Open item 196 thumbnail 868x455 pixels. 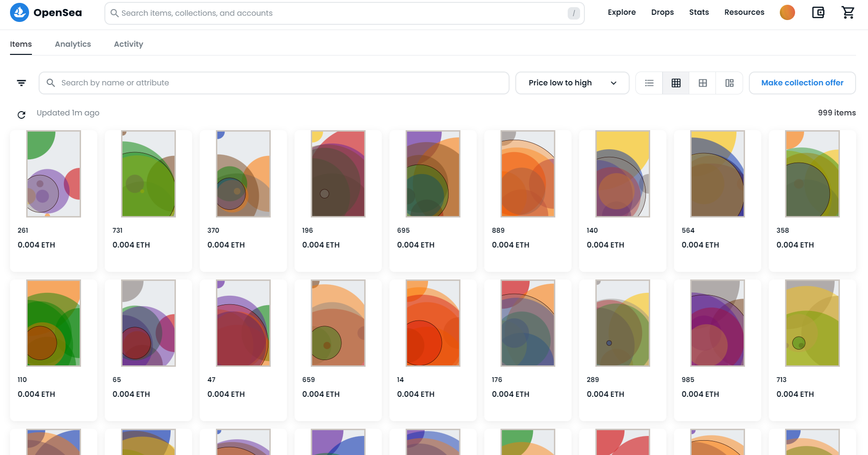(x=338, y=174)
